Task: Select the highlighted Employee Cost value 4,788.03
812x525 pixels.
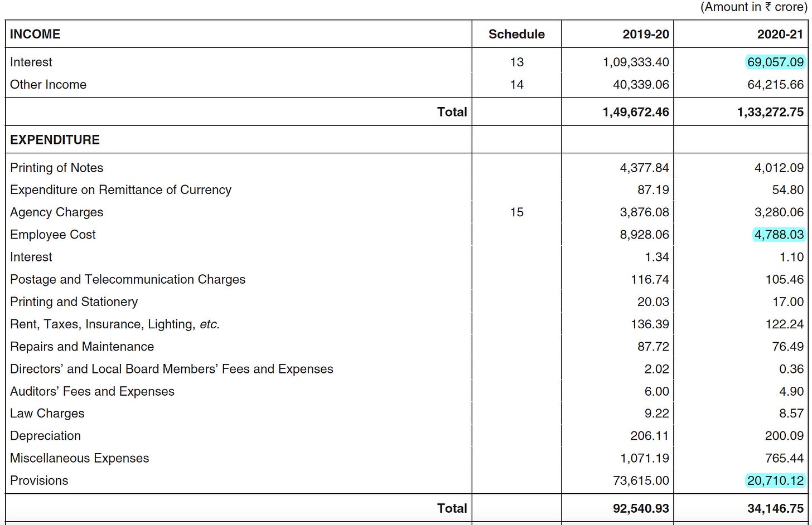Action: (779, 235)
